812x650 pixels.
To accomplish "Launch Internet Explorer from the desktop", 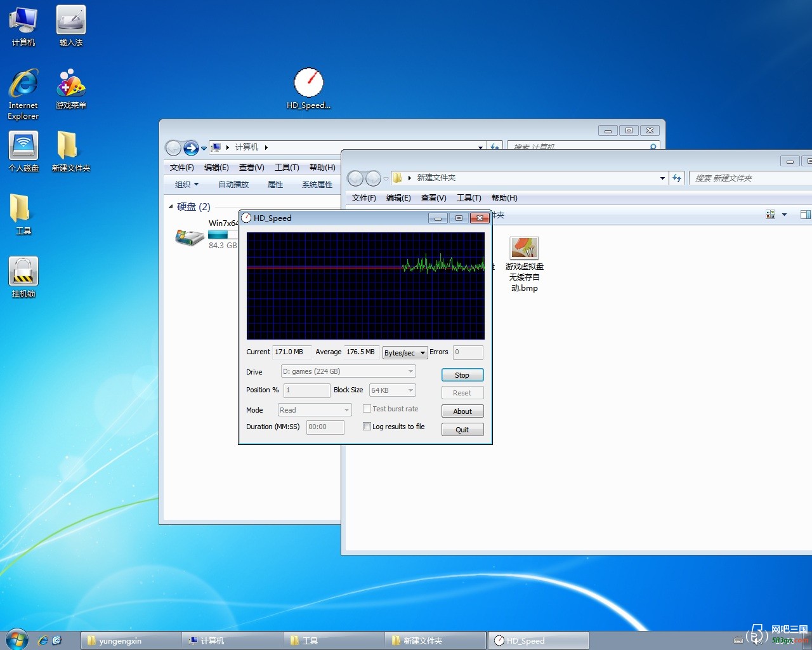I will coord(23,94).
